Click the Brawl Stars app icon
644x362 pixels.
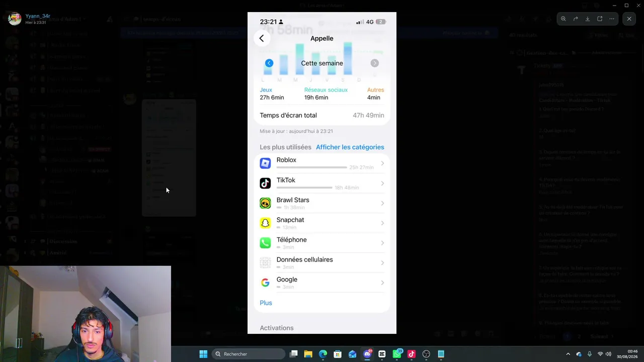(x=265, y=203)
